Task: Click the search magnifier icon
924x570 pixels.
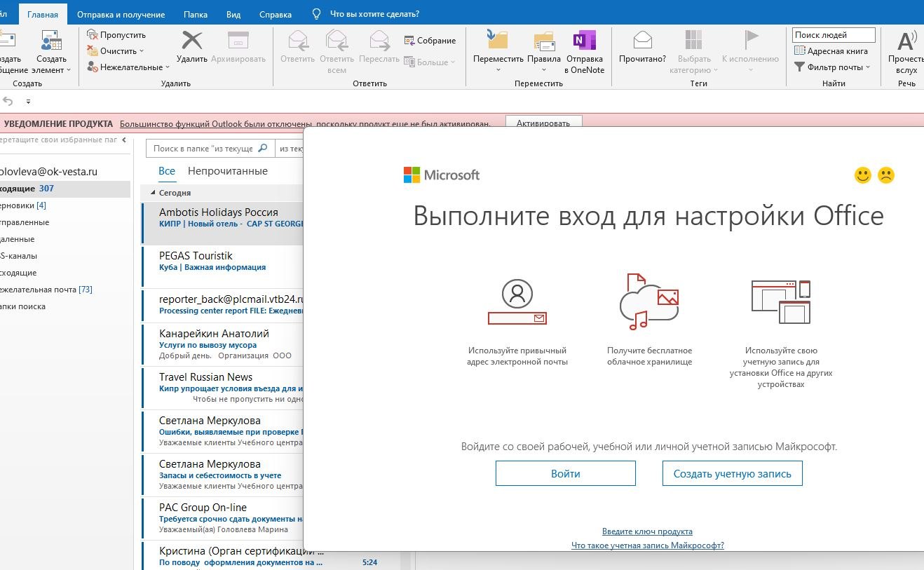Action: click(264, 149)
